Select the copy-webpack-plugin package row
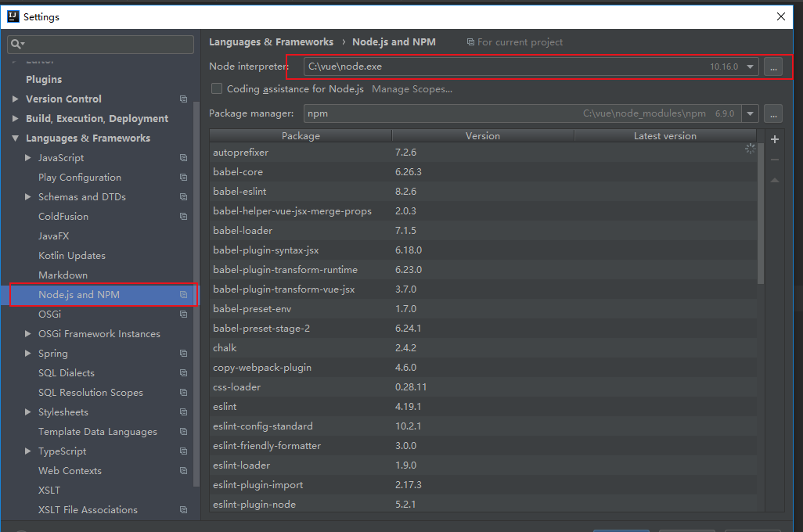803x532 pixels. click(x=483, y=368)
